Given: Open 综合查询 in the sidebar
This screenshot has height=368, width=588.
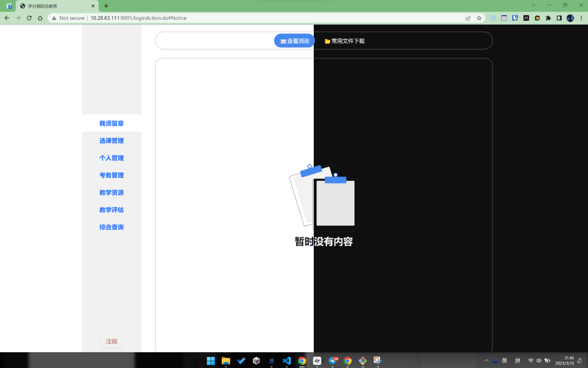Looking at the screenshot, I should point(112,227).
